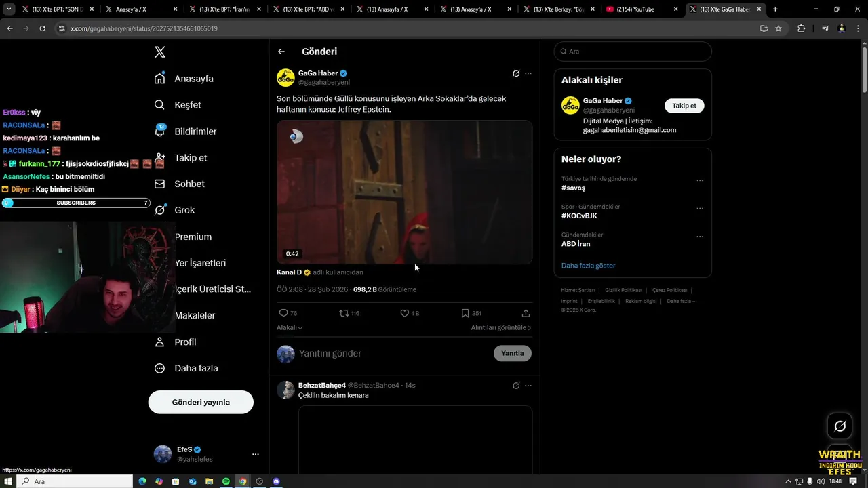Reply icon with 76 comments

283,313
